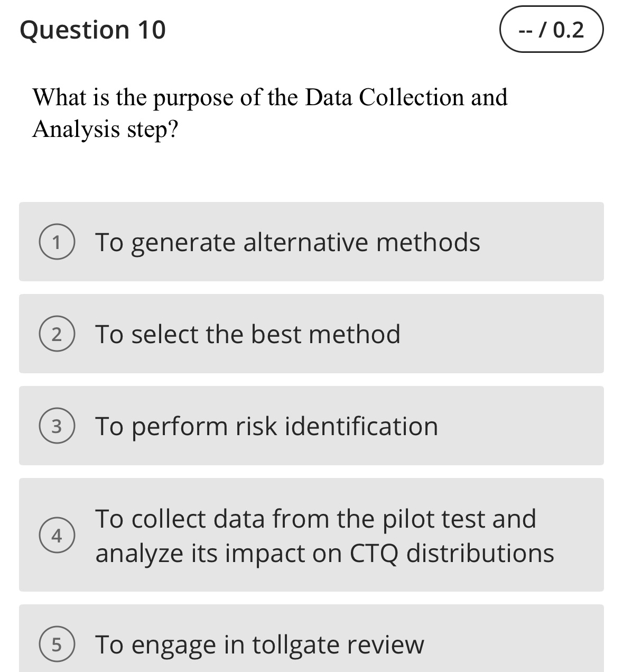Screen dimensions: 623x672
Task: Select radio circle numbered 5
Action: click(57, 645)
